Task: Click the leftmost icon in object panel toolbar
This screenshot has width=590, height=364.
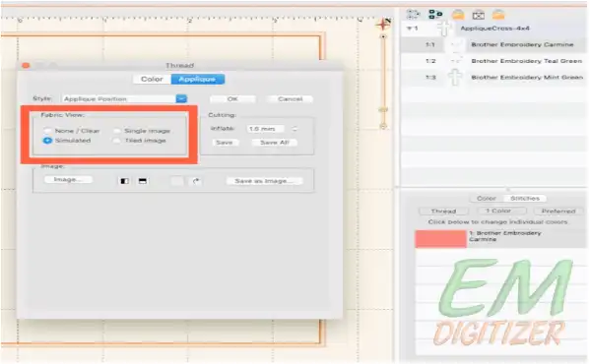Action: 413,15
